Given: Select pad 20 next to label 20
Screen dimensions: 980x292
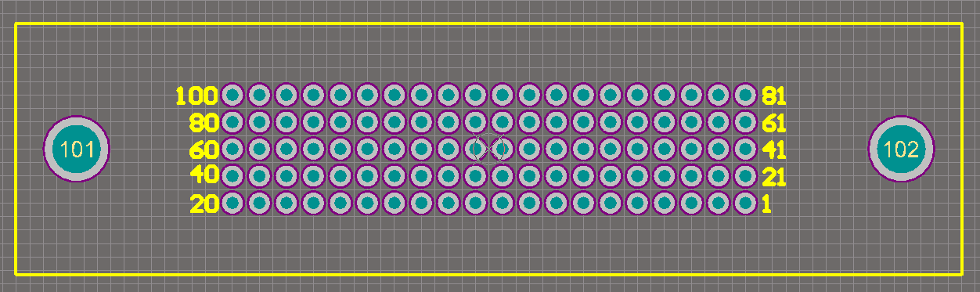Looking at the screenshot, I should coord(232,203).
